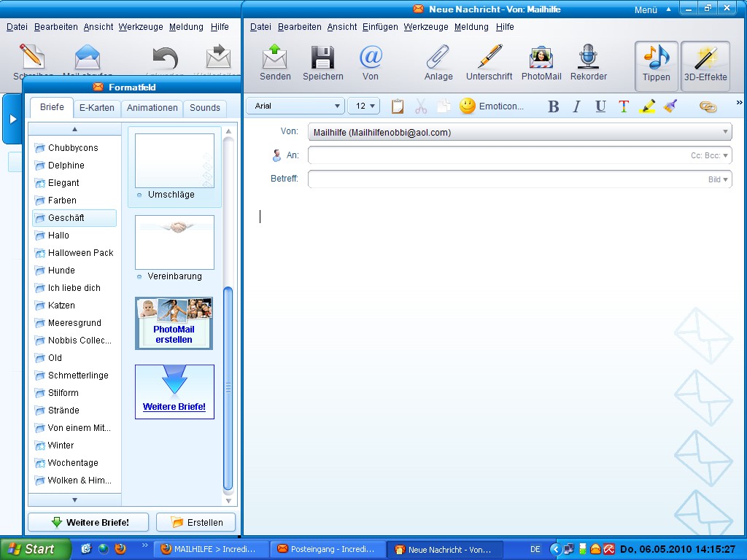747x560 pixels.
Task: Switch to the Sounds tab
Action: [x=205, y=108]
